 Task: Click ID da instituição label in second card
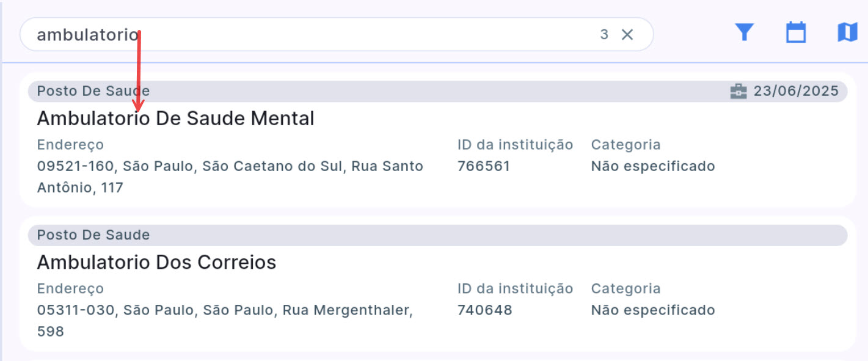pos(515,288)
